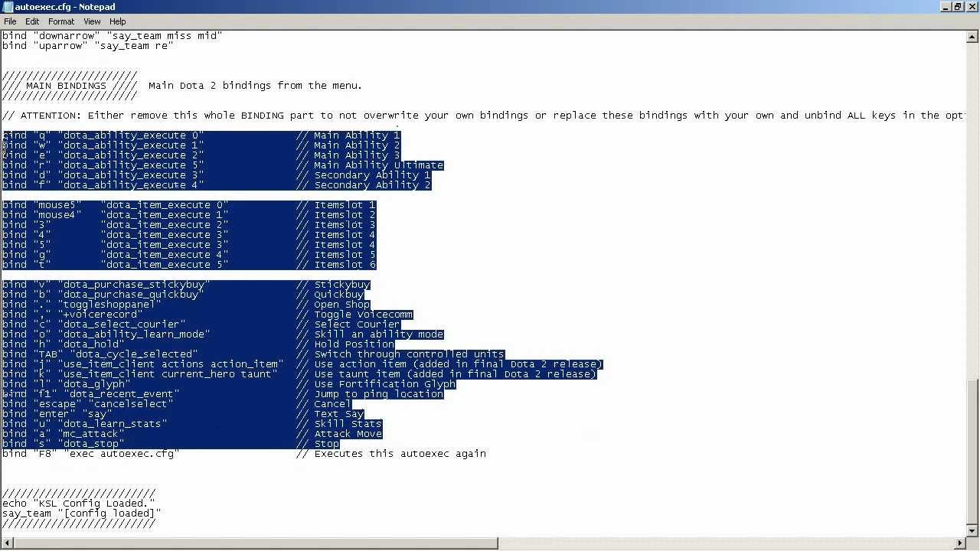Close the Notepad window
The image size is (980, 551).
(x=972, y=7)
